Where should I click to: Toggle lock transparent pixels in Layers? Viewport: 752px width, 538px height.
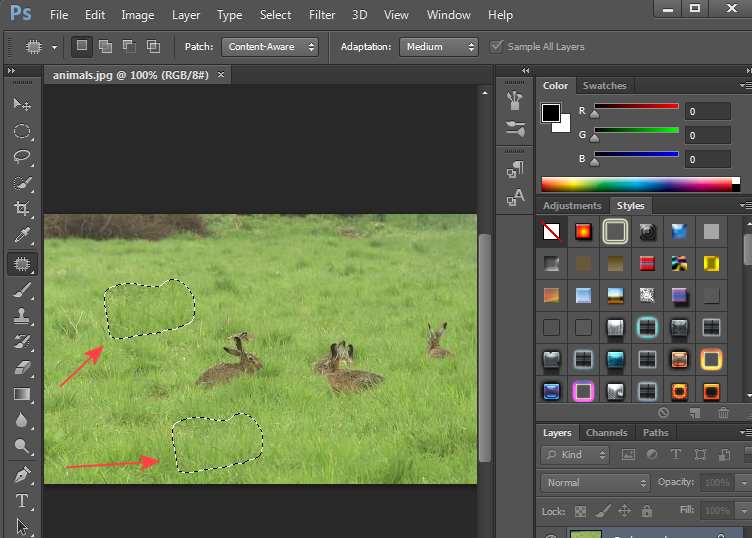click(x=580, y=511)
